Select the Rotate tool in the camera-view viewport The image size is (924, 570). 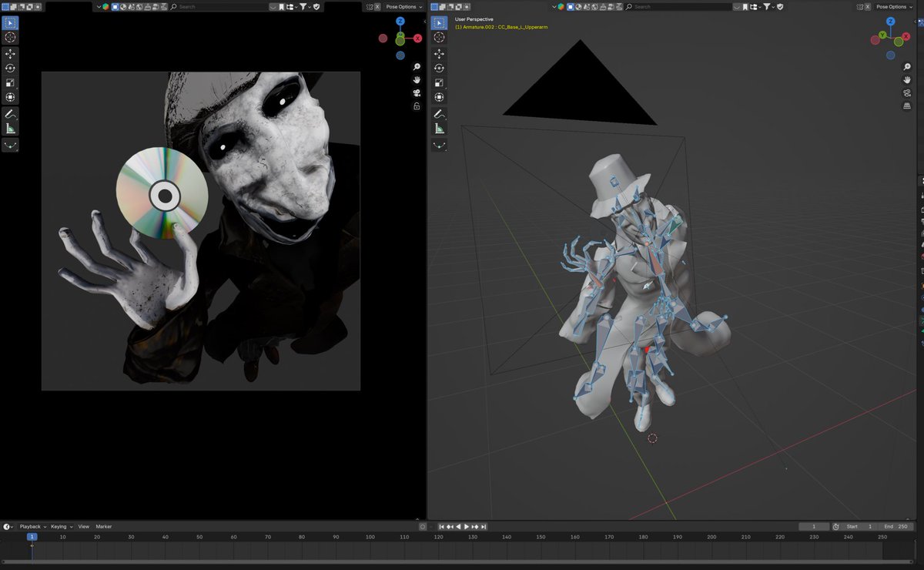point(11,69)
